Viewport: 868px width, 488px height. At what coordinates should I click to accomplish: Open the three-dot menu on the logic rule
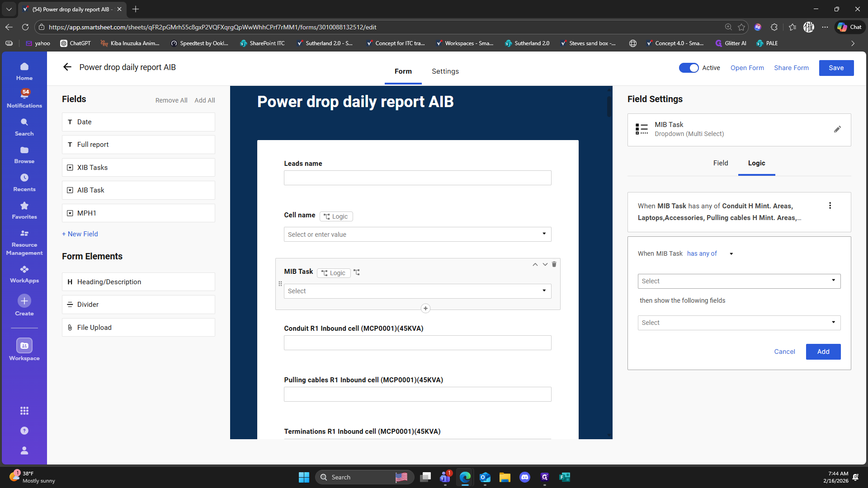click(x=830, y=206)
